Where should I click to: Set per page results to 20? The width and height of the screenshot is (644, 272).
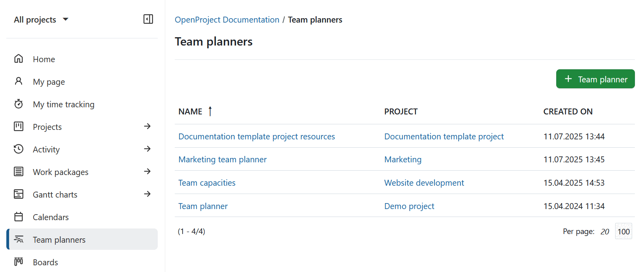point(604,232)
